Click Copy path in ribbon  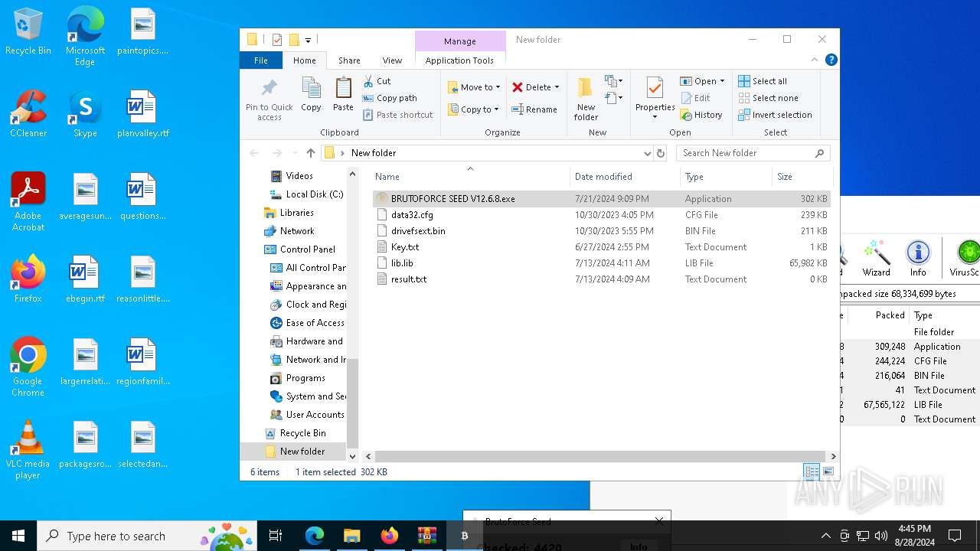(390, 98)
